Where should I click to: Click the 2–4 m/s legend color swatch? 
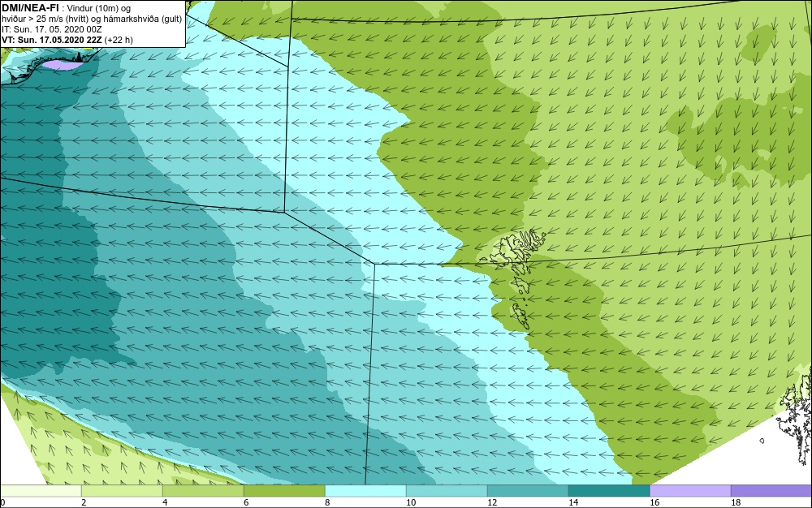click(x=123, y=491)
